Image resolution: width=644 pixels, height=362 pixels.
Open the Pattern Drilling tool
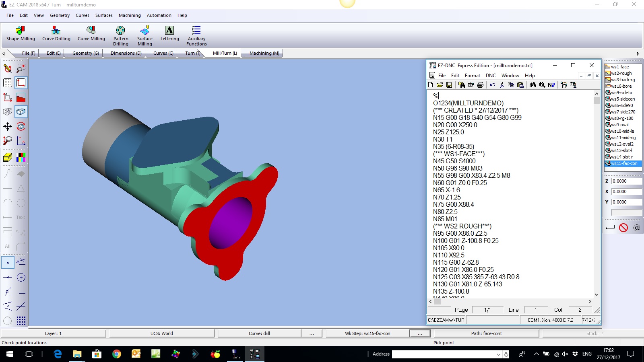point(120,35)
